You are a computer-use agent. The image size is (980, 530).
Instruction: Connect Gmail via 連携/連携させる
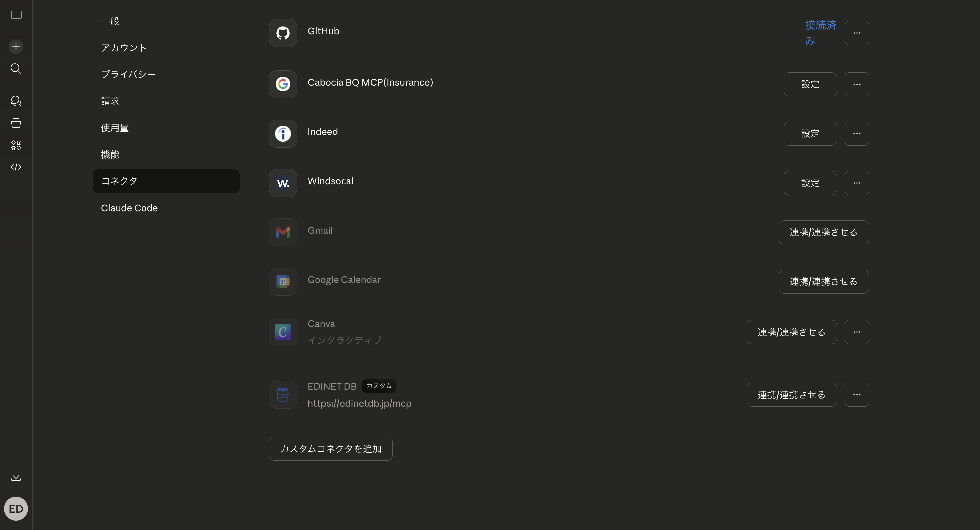[x=823, y=232]
